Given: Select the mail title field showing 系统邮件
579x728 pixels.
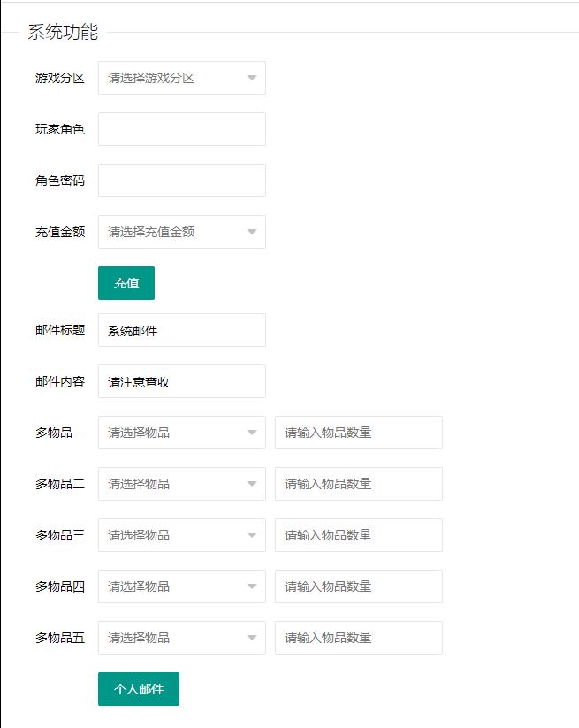Looking at the screenshot, I should click(x=181, y=330).
